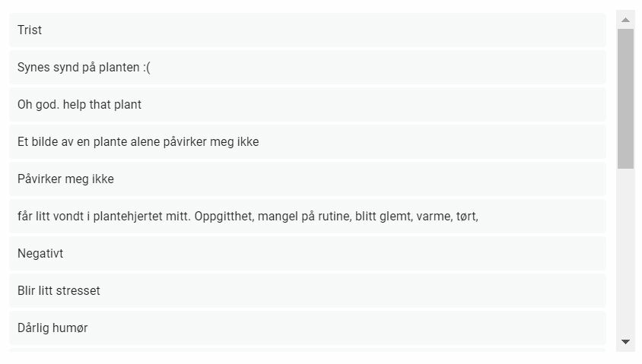
Task: Click the "Oh god. help that plant" response
Action: [307, 105]
